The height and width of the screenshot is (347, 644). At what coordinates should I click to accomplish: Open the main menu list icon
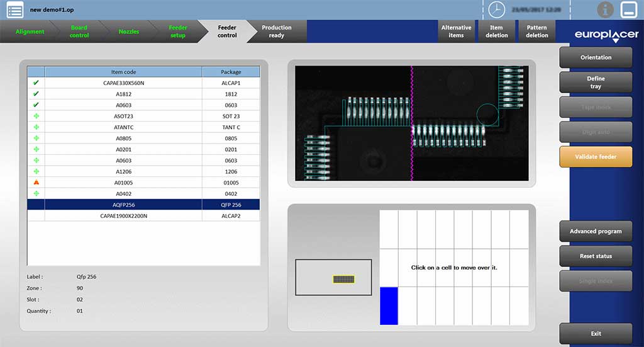pos(14,9)
